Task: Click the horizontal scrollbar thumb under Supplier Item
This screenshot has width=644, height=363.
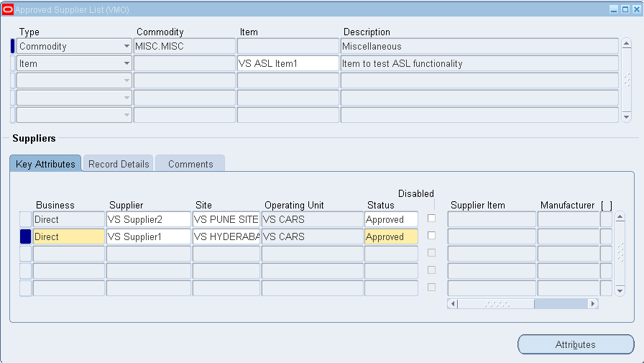Action: [496, 304]
